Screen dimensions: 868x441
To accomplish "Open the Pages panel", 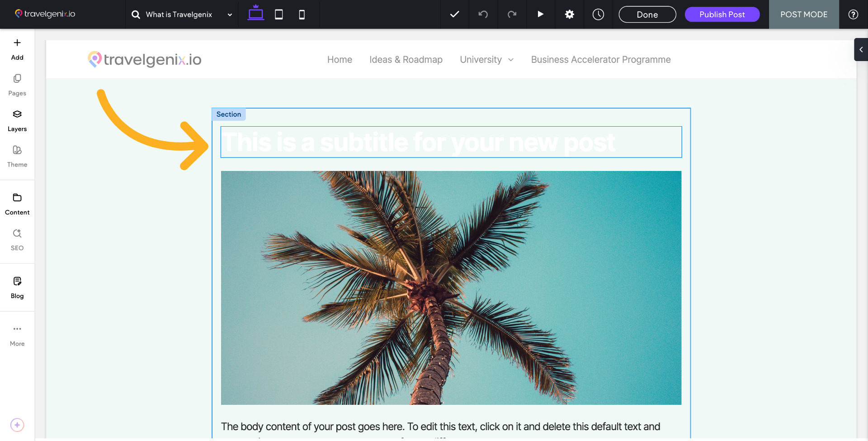I will pyautogui.click(x=17, y=85).
